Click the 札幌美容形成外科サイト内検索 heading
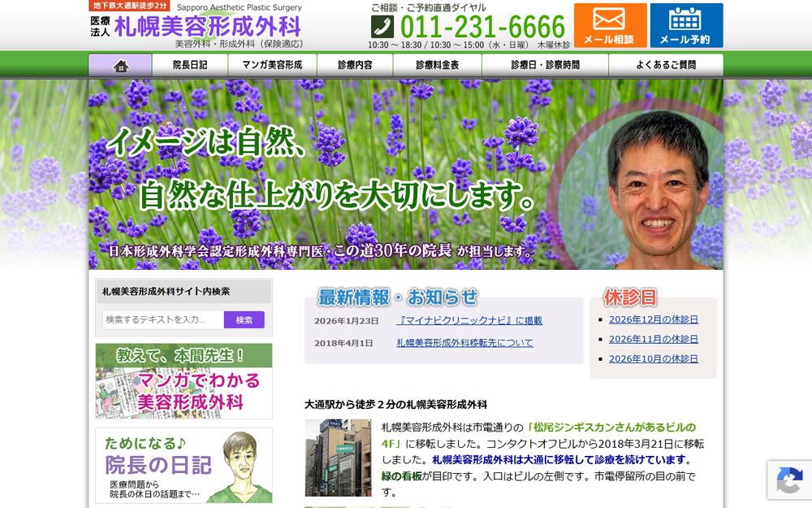The width and height of the screenshot is (812, 508). [x=166, y=291]
